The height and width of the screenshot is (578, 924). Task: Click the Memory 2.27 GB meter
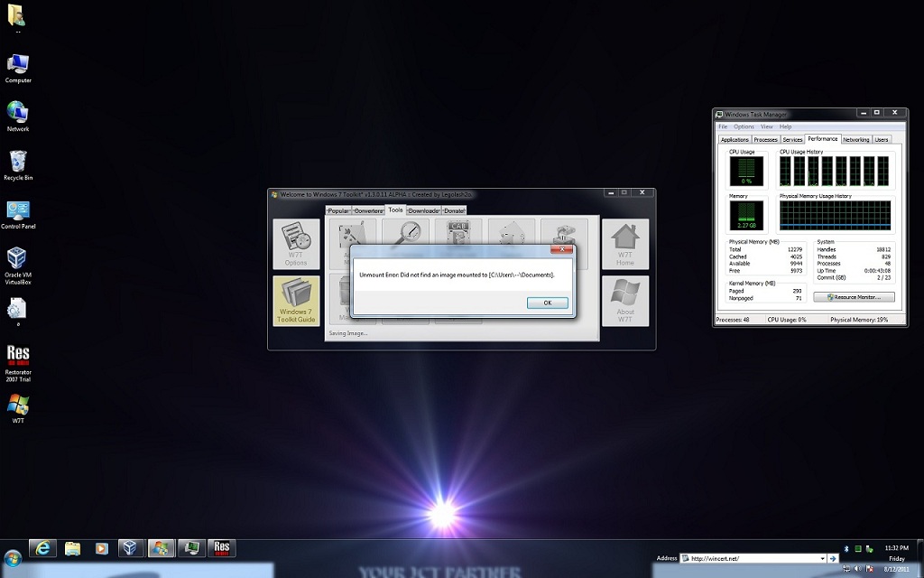746,215
